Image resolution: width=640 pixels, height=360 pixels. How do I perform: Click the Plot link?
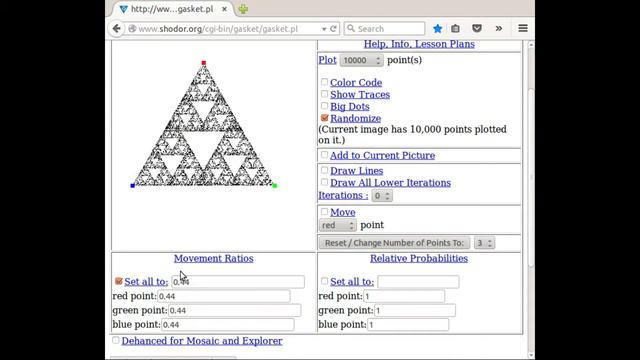point(327,60)
